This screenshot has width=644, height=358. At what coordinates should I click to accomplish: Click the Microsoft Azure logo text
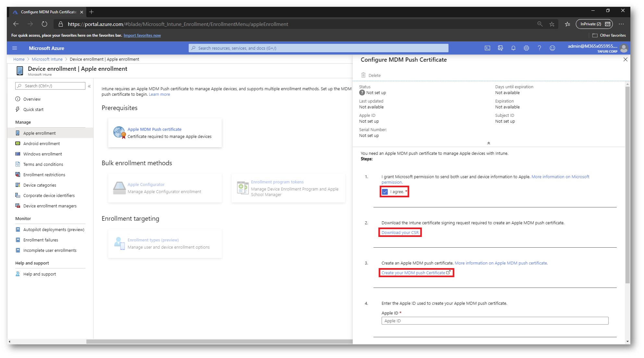46,48
